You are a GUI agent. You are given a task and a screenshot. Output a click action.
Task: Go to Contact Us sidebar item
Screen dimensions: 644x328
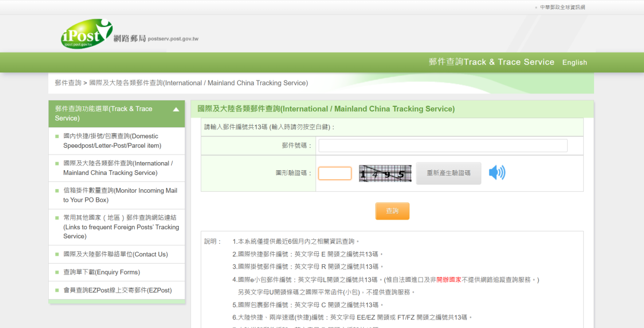click(x=115, y=254)
